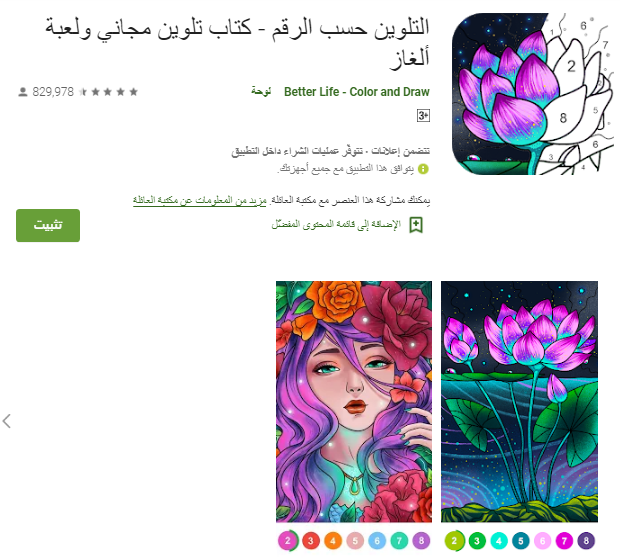
Task: Select magenta color swatch number 7
Action: point(564,541)
